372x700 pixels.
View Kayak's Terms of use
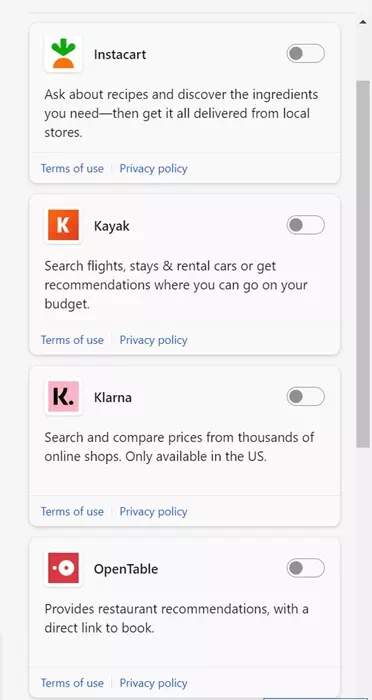tap(72, 340)
